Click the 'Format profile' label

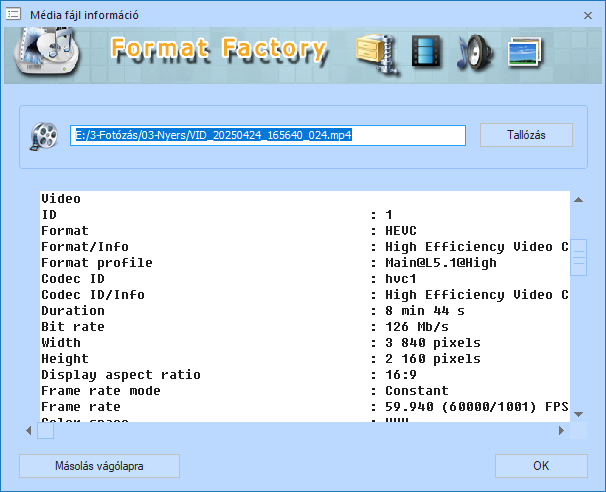click(x=97, y=263)
